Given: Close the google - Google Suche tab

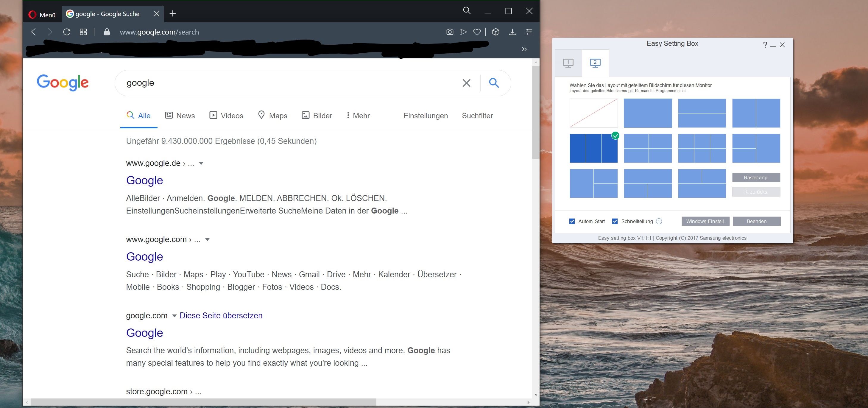Looking at the screenshot, I should pyautogui.click(x=157, y=13).
